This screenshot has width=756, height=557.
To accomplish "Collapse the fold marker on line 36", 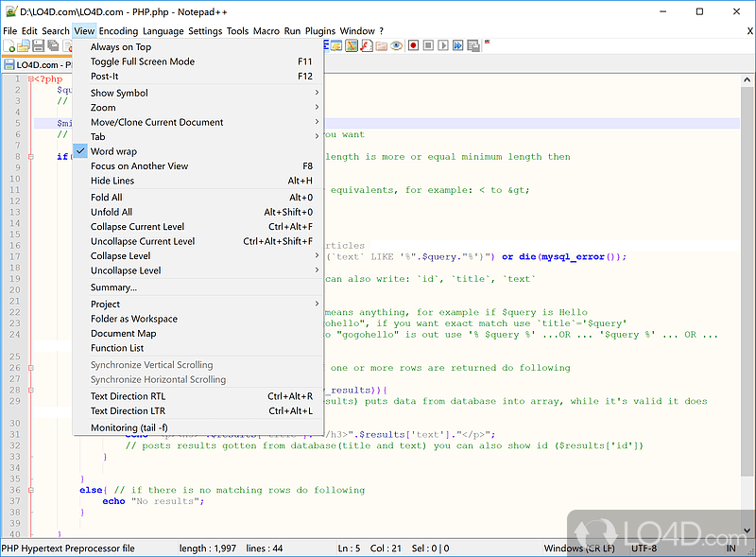I will 31,490.
